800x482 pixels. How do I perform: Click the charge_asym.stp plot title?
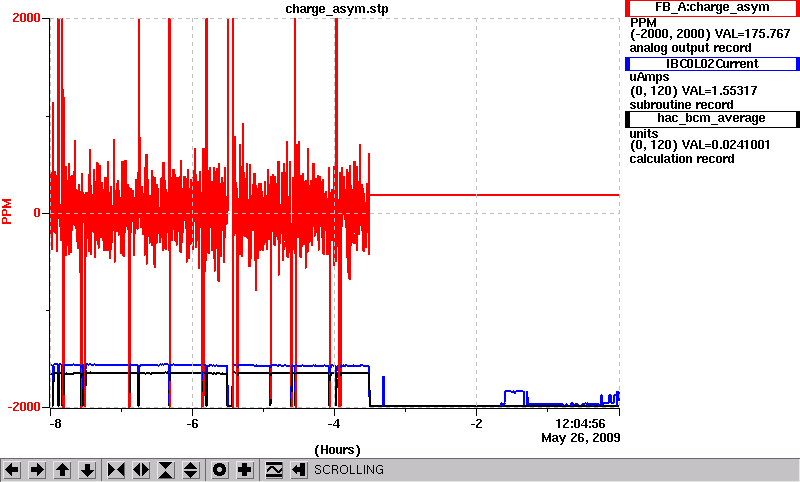pyautogui.click(x=337, y=9)
